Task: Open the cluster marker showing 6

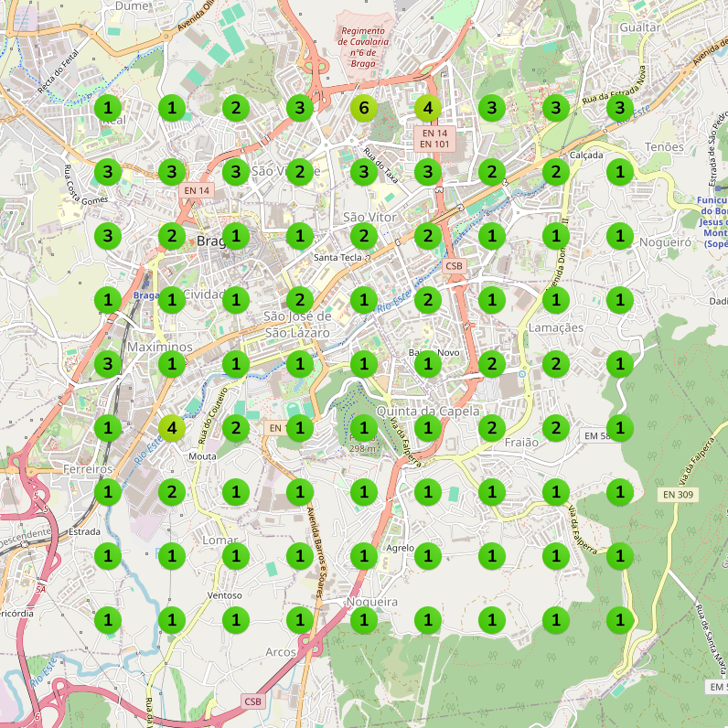Action: (x=363, y=108)
